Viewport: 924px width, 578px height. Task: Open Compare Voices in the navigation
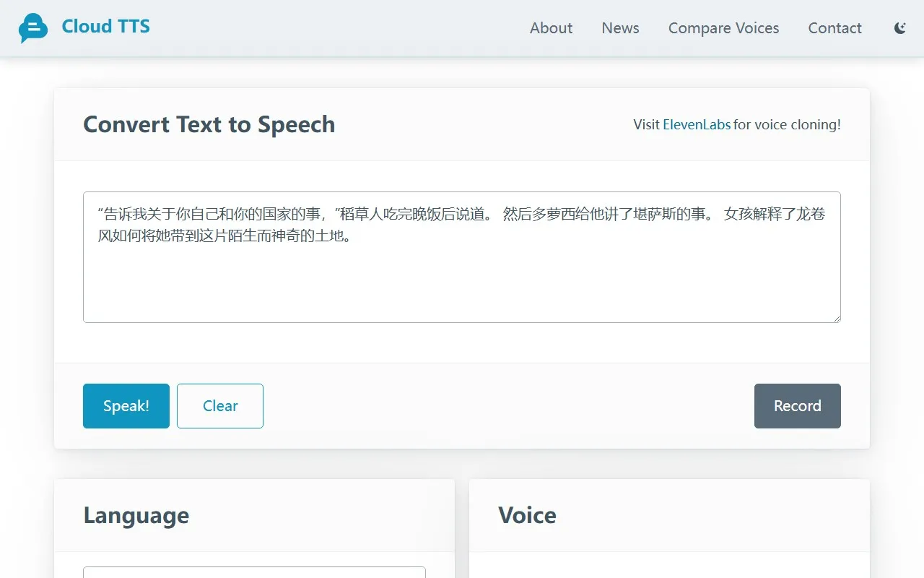tap(723, 28)
